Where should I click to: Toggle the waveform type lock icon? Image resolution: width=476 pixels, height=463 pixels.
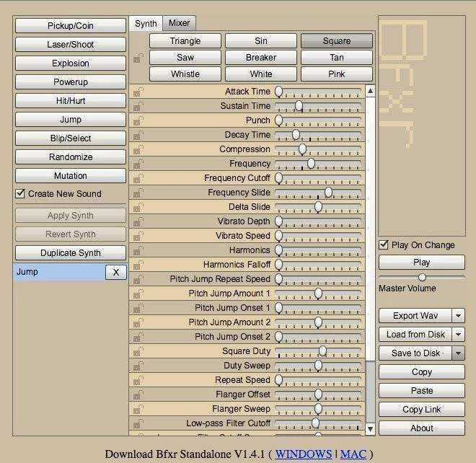[138, 58]
